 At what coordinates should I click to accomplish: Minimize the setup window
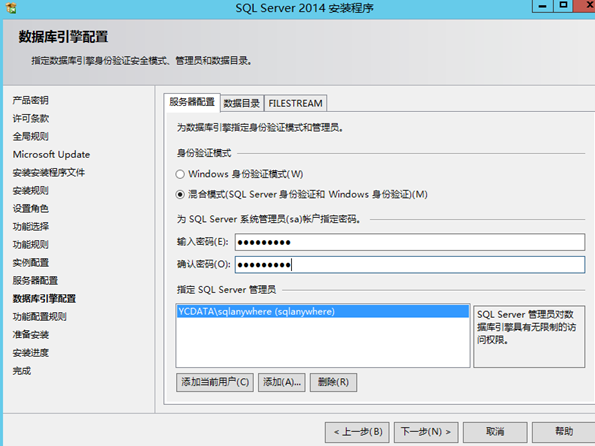(x=543, y=6)
